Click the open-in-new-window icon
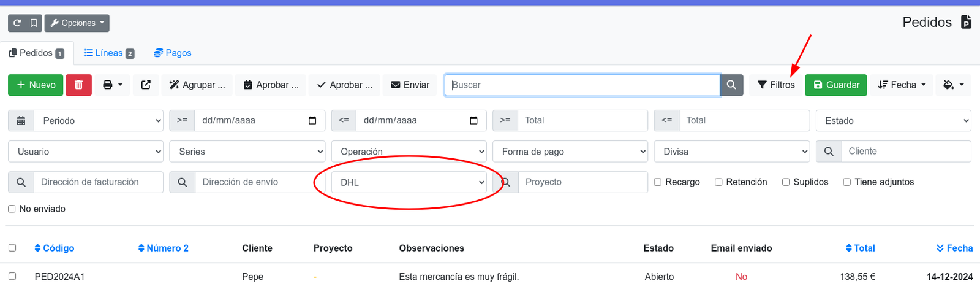 (x=146, y=85)
